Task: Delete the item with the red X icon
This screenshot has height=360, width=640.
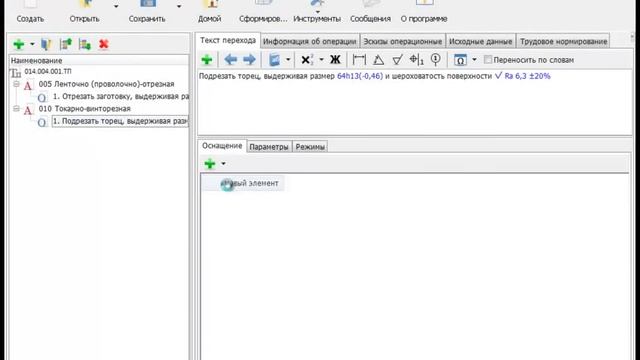Action: click(x=104, y=44)
